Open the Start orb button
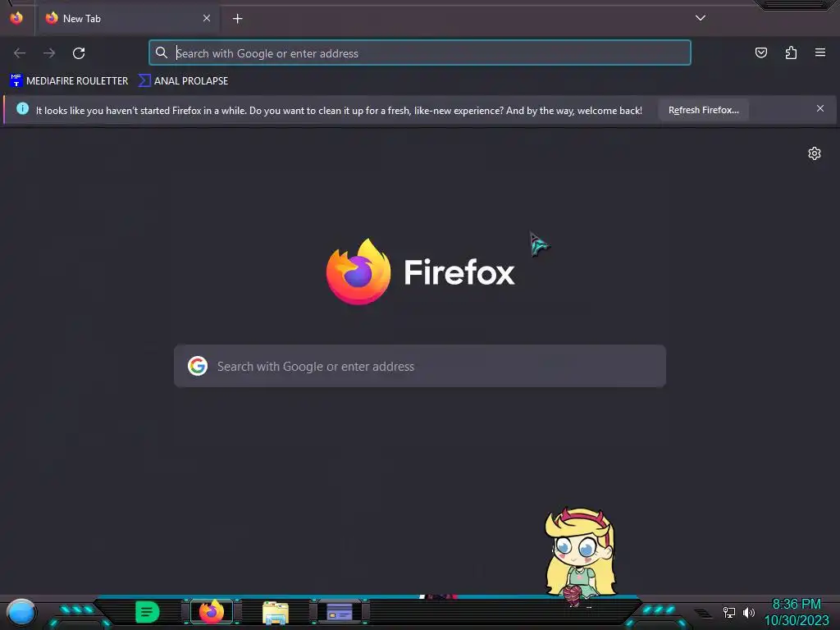The height and width of the screenshot is (630, 840). pos(21,612)
